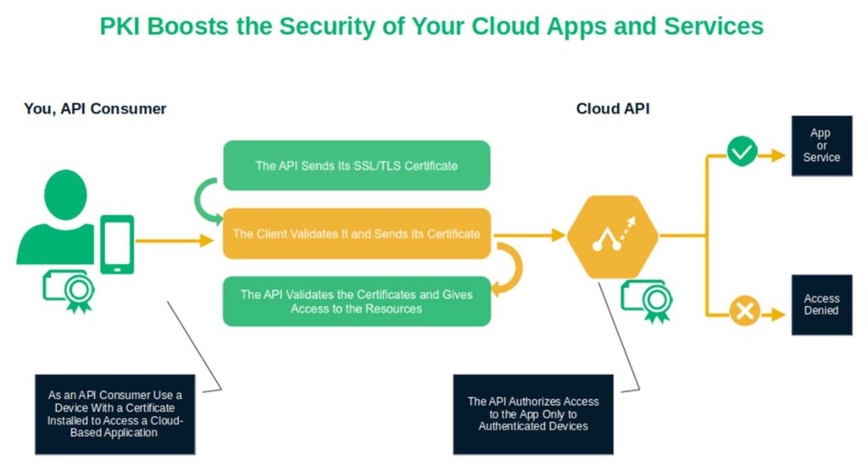Select 'The API Validates the Certificates' green box

coord(357,302)
